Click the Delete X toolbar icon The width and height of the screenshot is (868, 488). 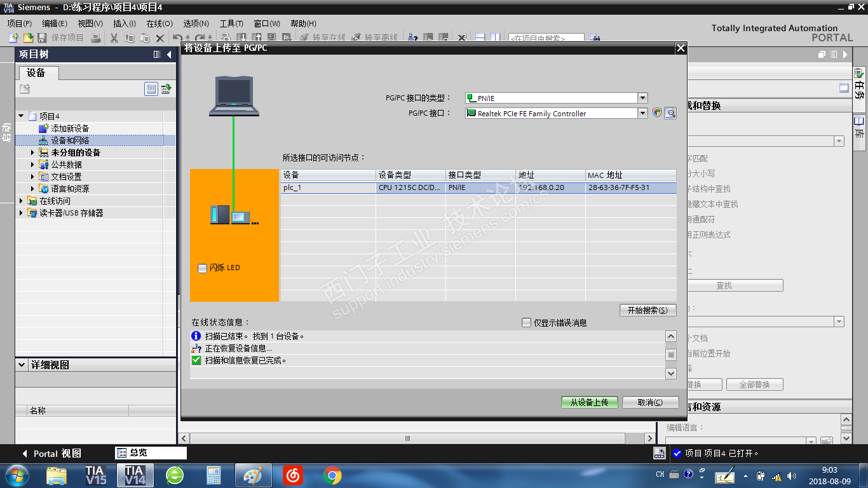pyautogui.click(x=160, y=38)
